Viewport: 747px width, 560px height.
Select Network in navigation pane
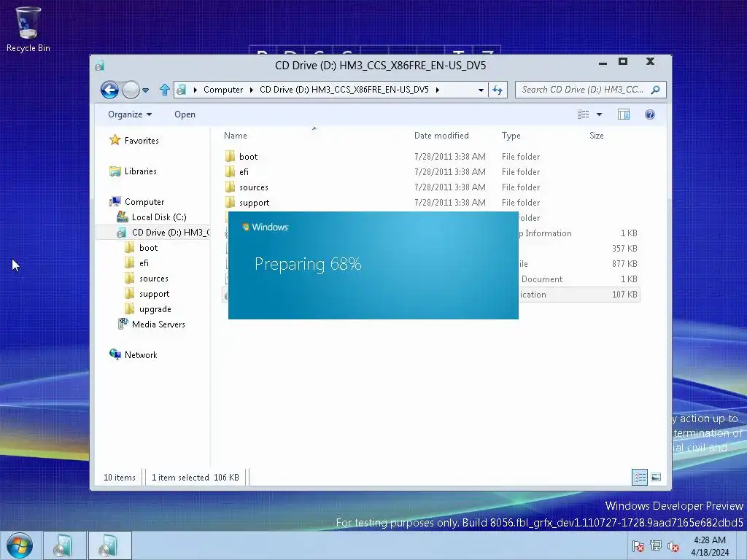click(x=141, y=355)
